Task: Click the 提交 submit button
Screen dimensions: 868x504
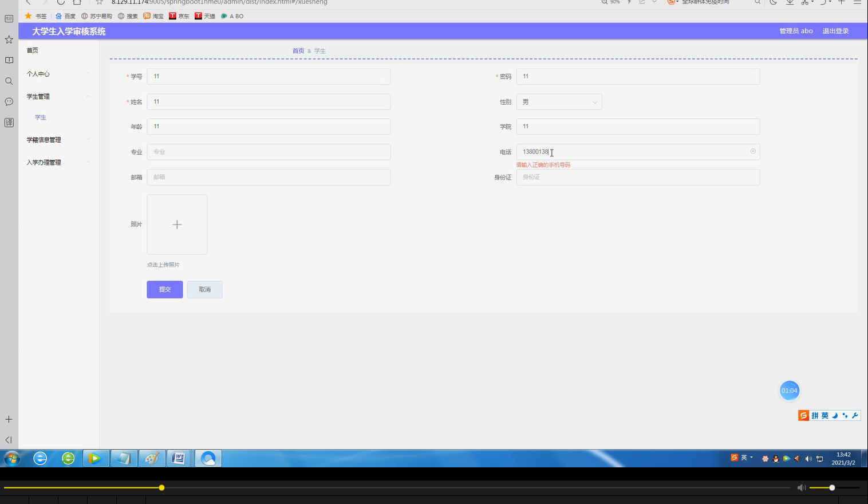Action: click(x=165, y=289)
